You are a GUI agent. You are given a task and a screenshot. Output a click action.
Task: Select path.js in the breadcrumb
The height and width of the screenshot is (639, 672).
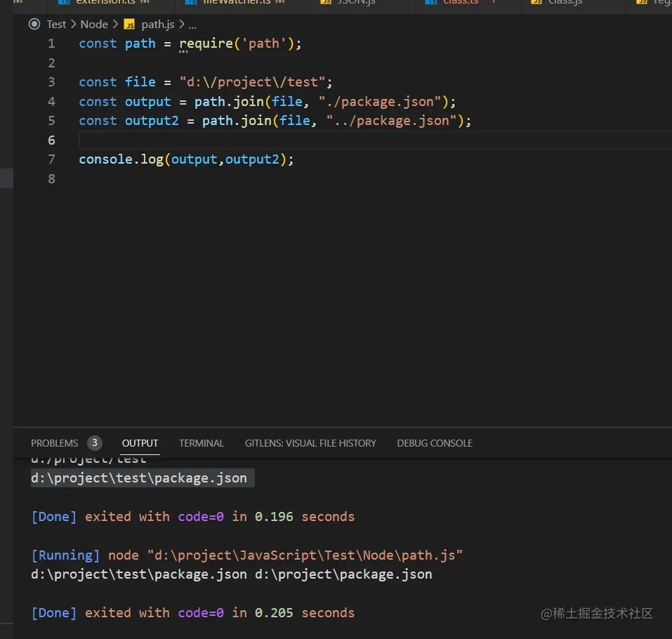pyautogui.click(x=158, y=25)
